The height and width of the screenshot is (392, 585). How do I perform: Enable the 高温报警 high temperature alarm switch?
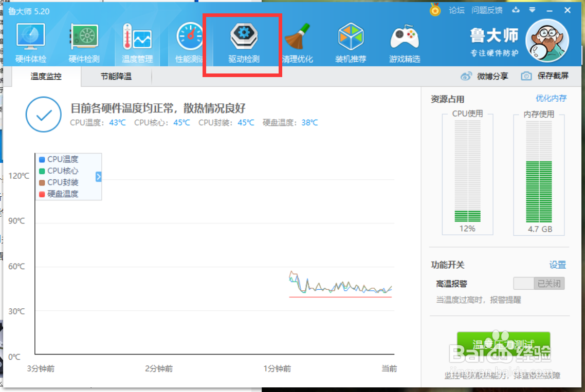click(538, 283)
